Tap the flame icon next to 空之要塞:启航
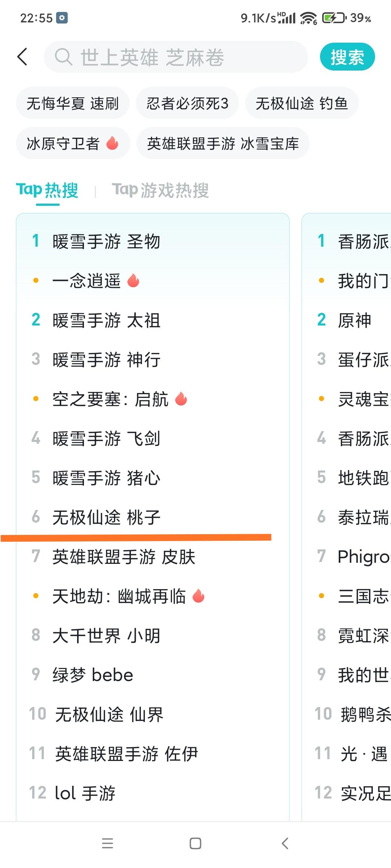 [181, 399]
